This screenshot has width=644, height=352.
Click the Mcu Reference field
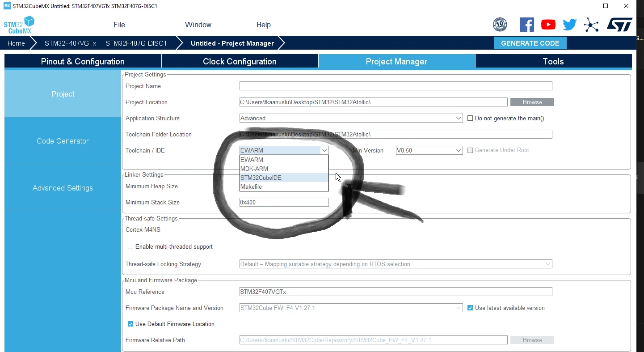click(x=396, y=292)
